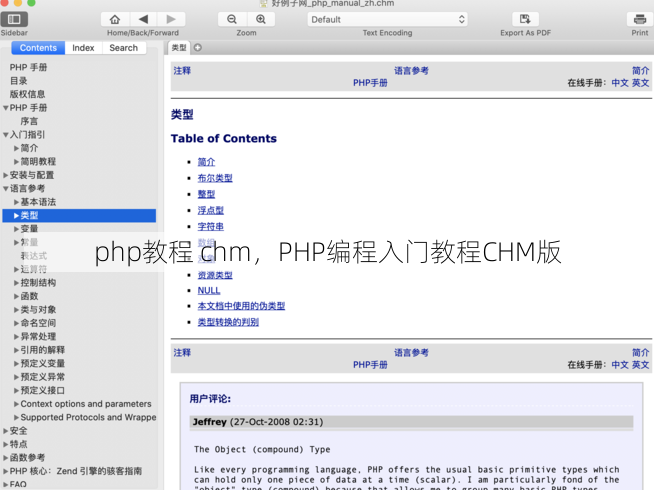Click bottom 注释 navigation link
This screenshot has width=654, height=490.
point(182,353)
